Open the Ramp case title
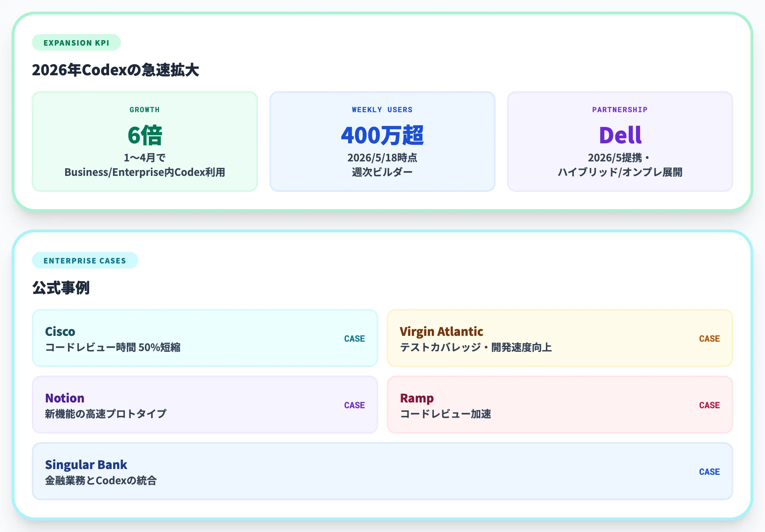The width and height of the screenshot is (765, 532). click(417, 398)
